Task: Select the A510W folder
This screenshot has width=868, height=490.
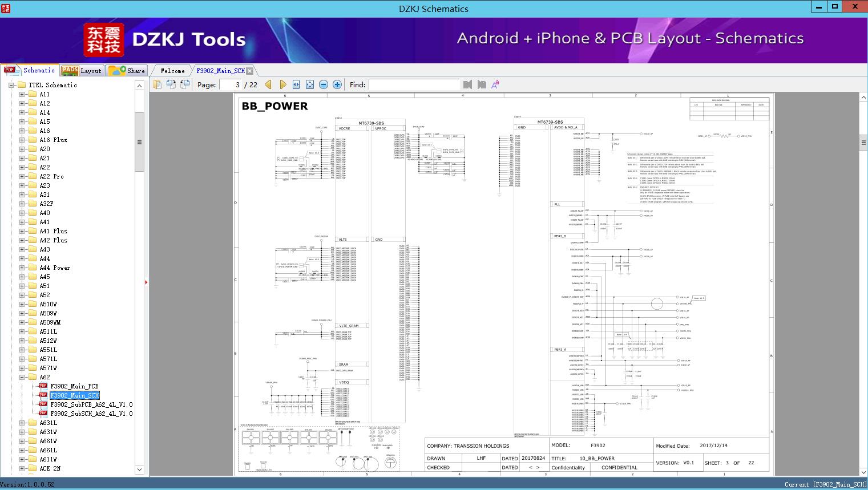Action: coord(49,304)
